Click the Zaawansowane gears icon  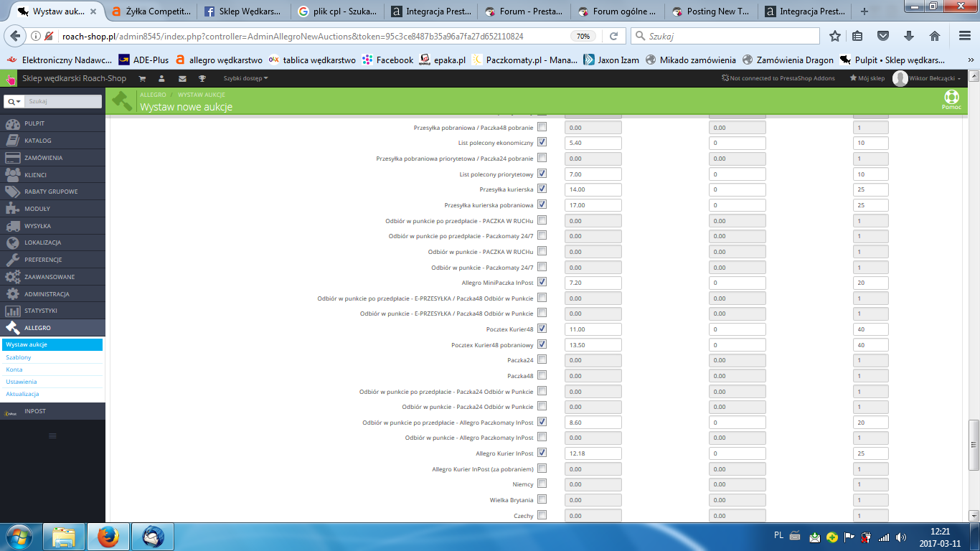tap(12, 277)
